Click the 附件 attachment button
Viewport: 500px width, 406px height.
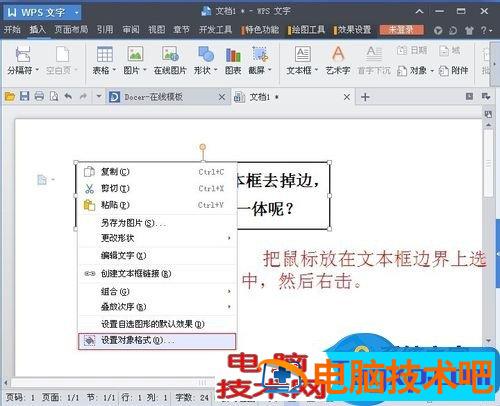[x=453, y=71]
